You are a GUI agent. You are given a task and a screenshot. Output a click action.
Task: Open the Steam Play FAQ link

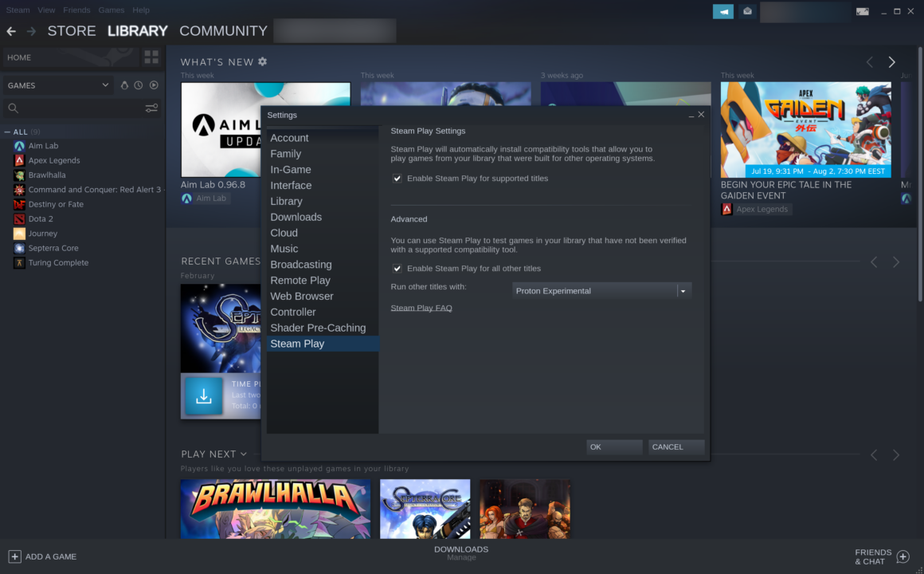pos(421,308)
